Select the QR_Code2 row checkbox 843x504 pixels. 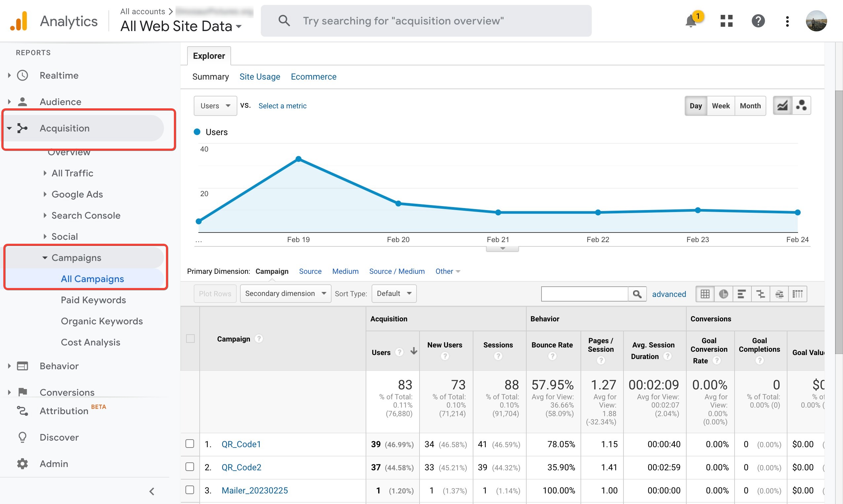tap(190, 467)
